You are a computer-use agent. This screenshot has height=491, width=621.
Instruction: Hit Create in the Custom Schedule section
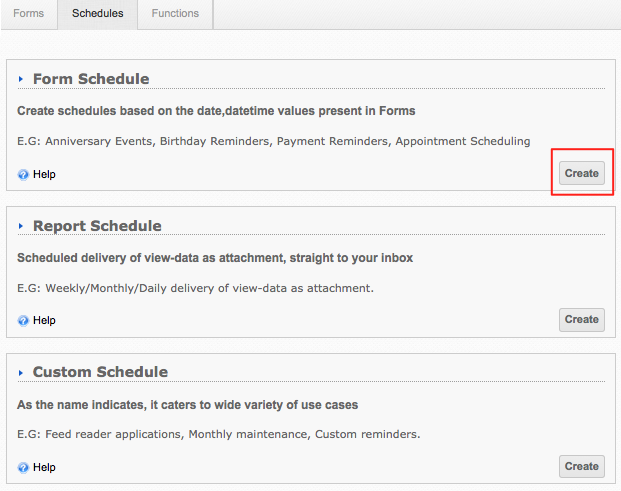[x=581, y=466]
